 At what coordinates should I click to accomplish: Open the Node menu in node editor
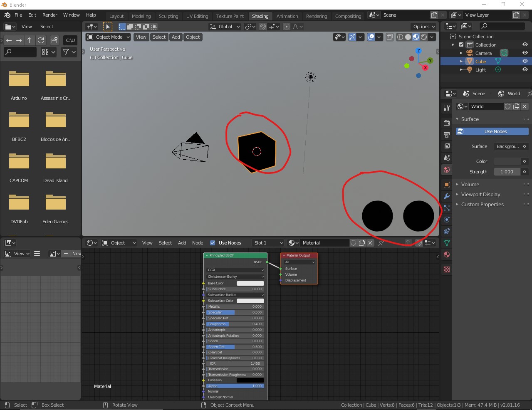coord(198,243)
